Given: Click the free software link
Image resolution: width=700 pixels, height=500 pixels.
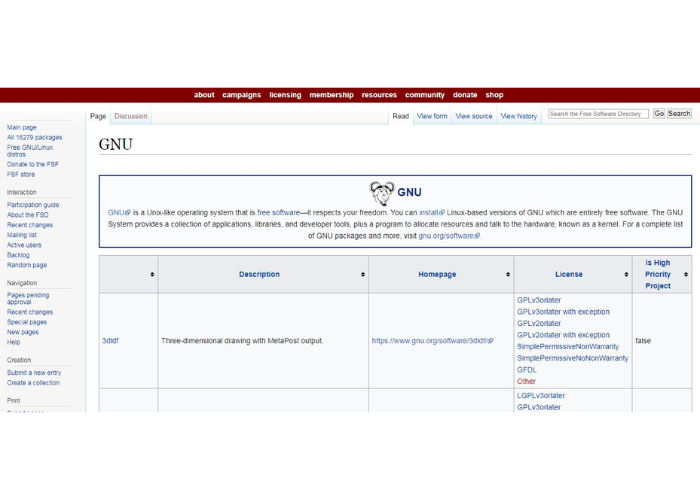Looking at the screenshot, I should 279,212.
